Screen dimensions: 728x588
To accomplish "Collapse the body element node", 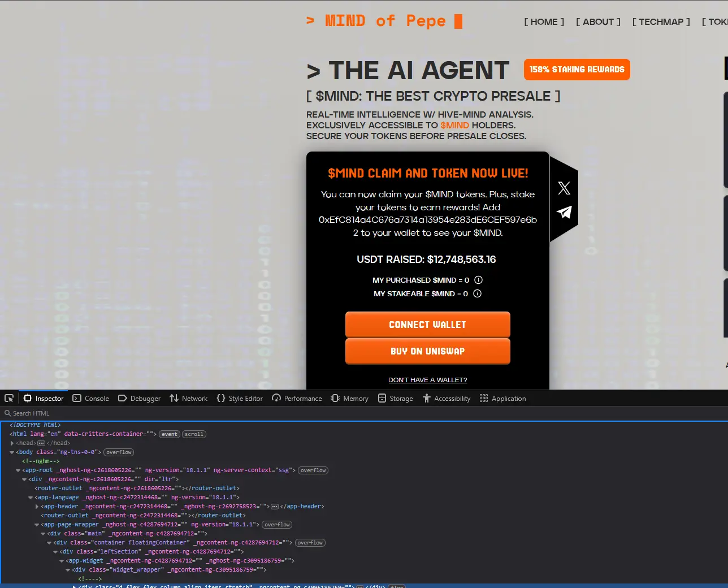I will pyautogui.click(x=12, y=452).
